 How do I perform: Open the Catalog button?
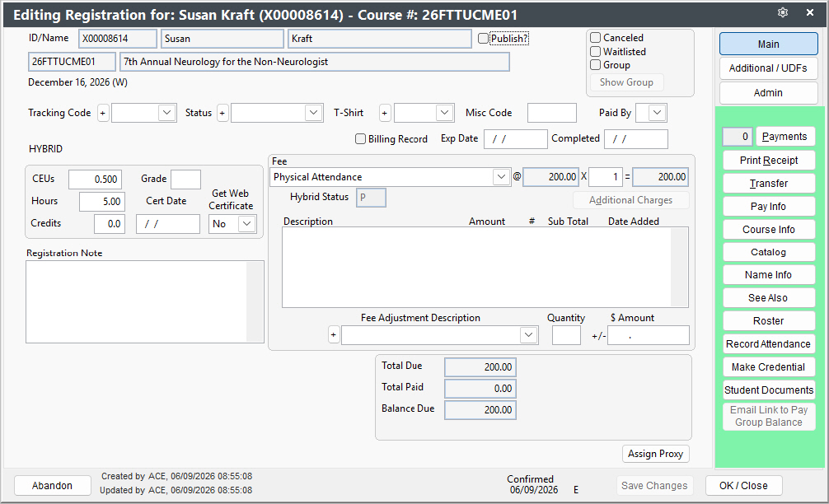pyautogui.click(x=769, y=253)
